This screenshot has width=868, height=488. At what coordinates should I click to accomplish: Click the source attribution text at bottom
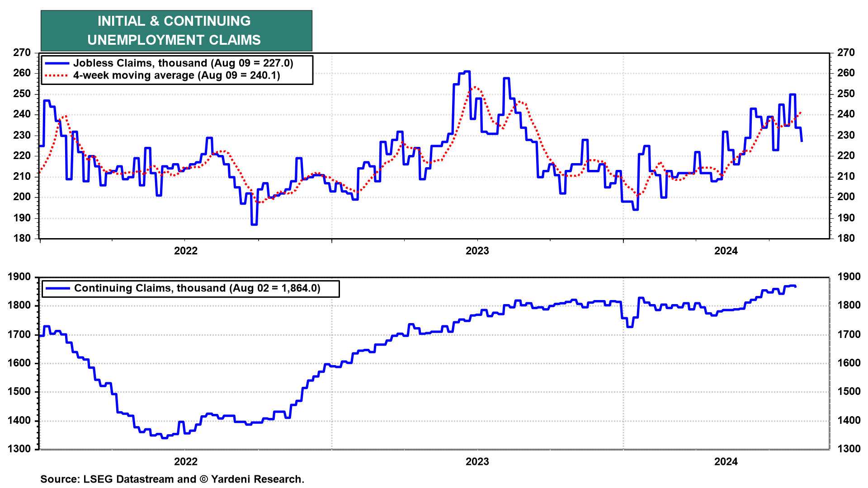(172, 479)
